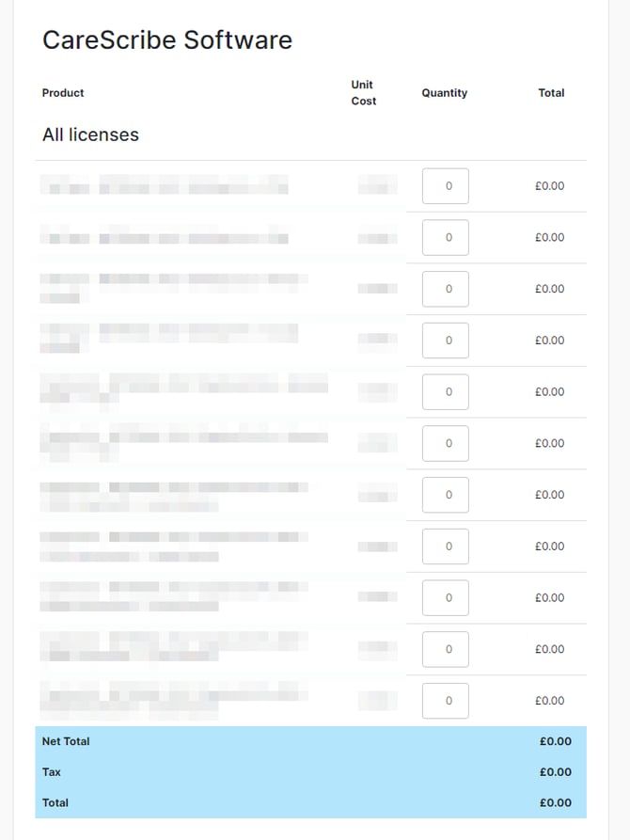Click the Net Total label in summary
Screen dimensions: 630x840
pyautogui.click(x=66, y=741)
